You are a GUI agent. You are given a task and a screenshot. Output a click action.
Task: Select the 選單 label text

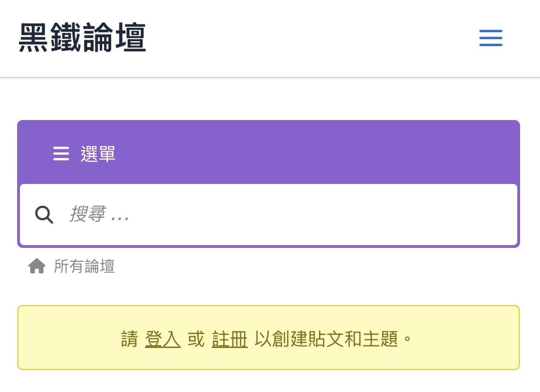[x=98, y=154]
